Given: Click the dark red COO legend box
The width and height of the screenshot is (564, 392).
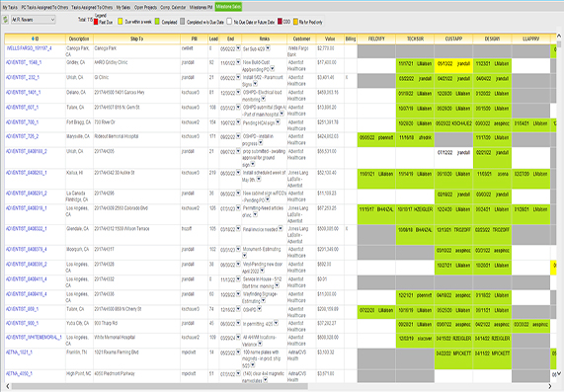Looking at the screenshot, I should point(280,22).
